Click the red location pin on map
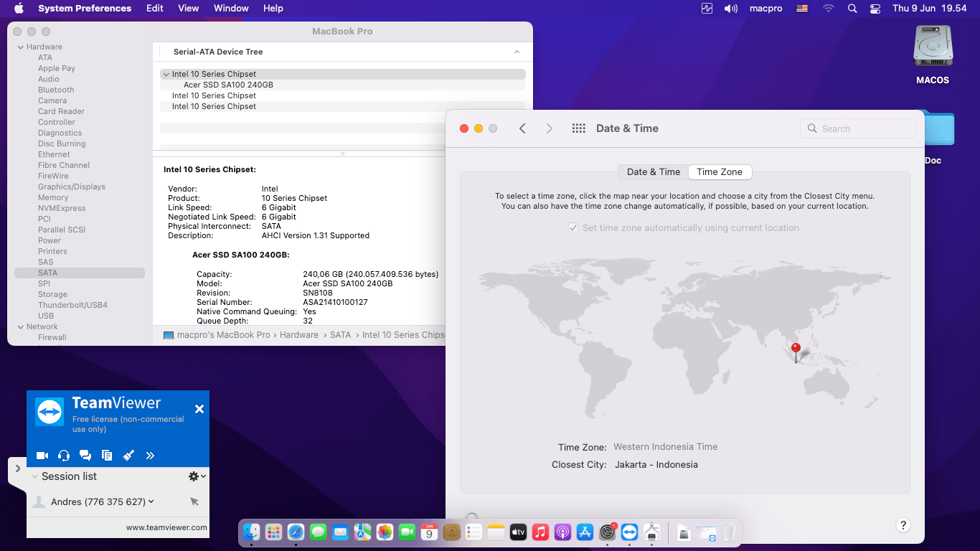 click(x=796, y=352)
